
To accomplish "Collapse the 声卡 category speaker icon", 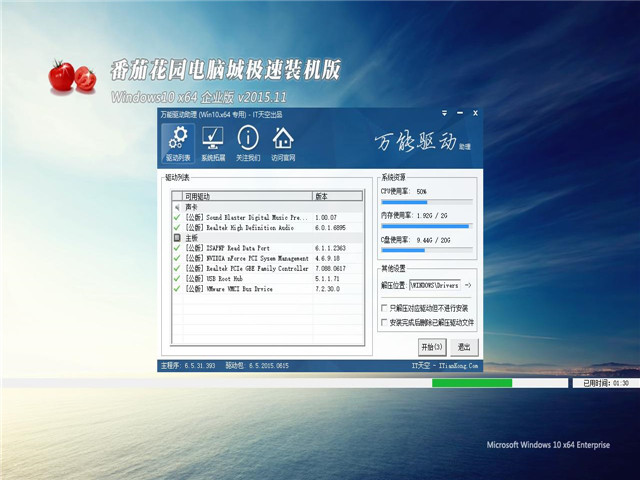I will 177,207.
